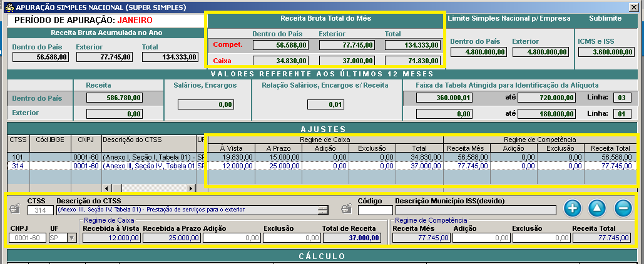Image resolution: width=644 pixels, height=264 pixels.
Task: Click the ICMS e ISS sublimit value 3.600.000,00
Action: click(x=606, y=52)
